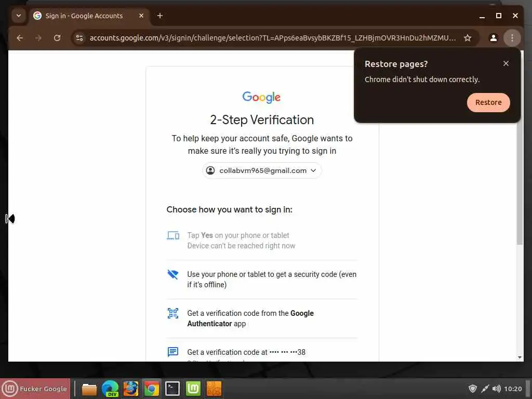Click the address bar URL field

[273, 38]
